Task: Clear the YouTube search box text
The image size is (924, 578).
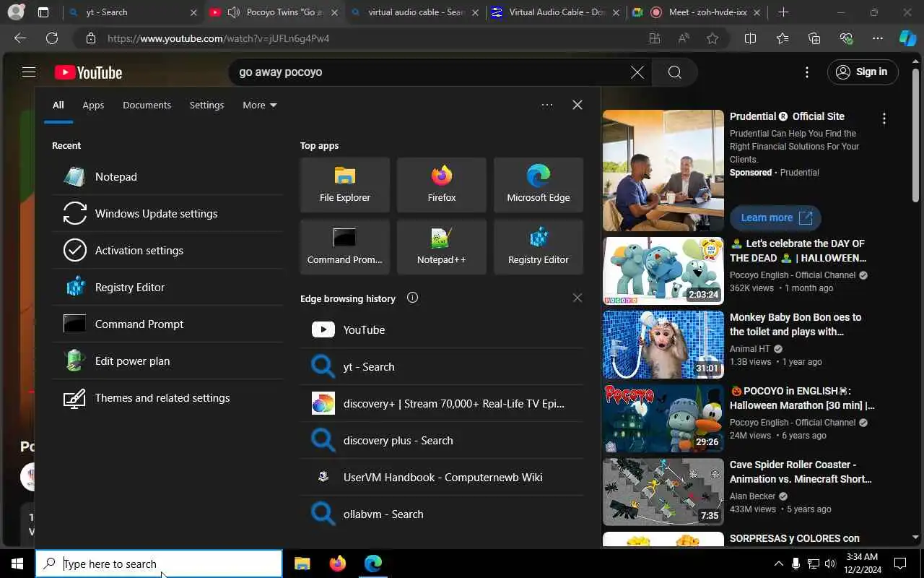Action: point(637,72)
